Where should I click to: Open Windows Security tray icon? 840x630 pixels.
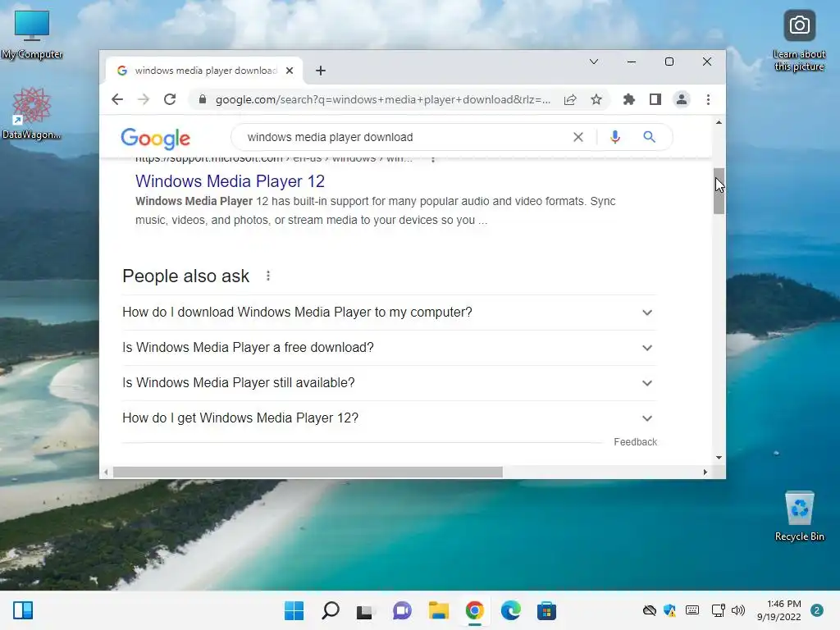pyautogui.click(x=669, y=610)
